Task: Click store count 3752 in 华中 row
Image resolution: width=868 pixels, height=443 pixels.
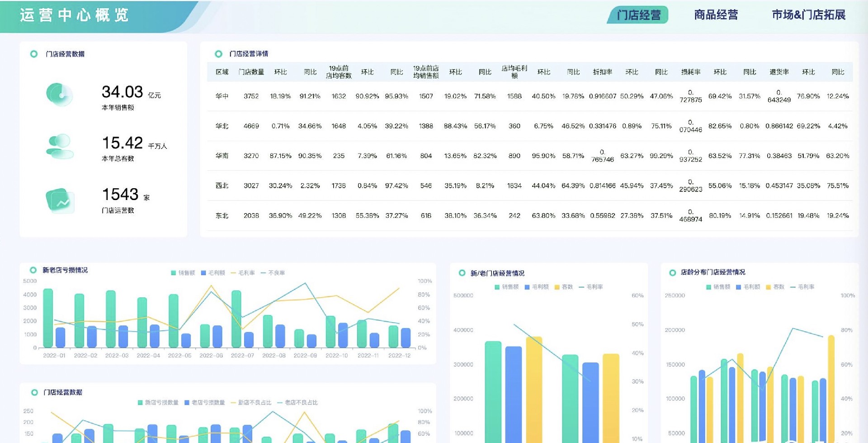Action: [251, 96]
